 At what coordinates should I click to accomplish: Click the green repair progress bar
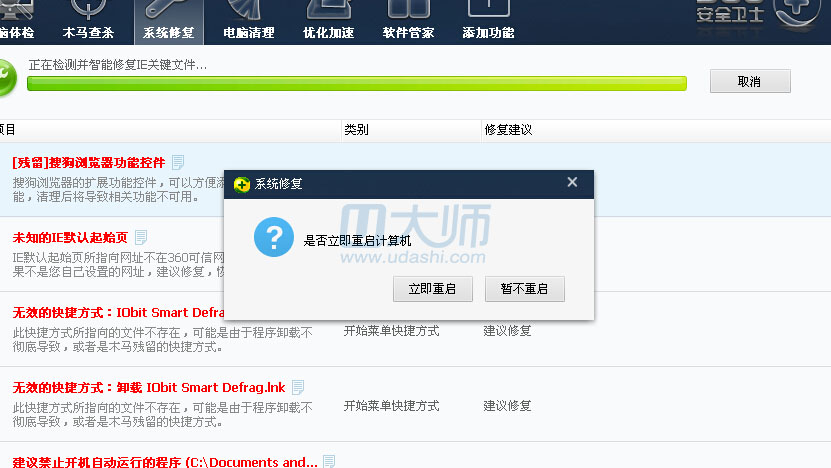point(357,83)
